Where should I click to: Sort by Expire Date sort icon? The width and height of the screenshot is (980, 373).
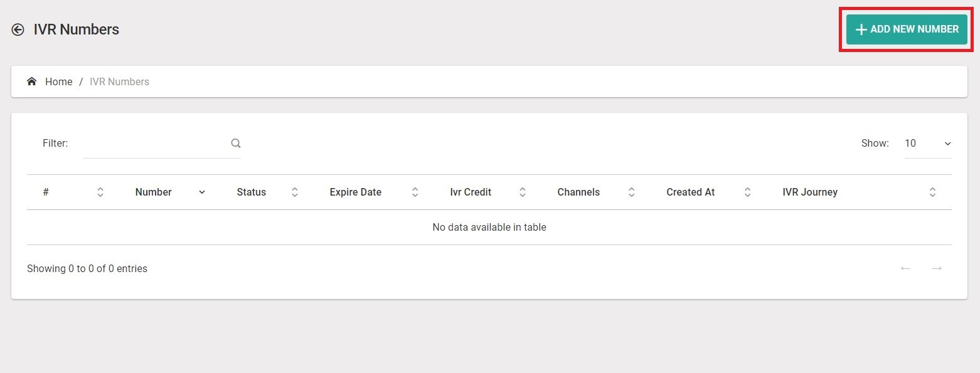pyautogui.click(x=415, y=192)
